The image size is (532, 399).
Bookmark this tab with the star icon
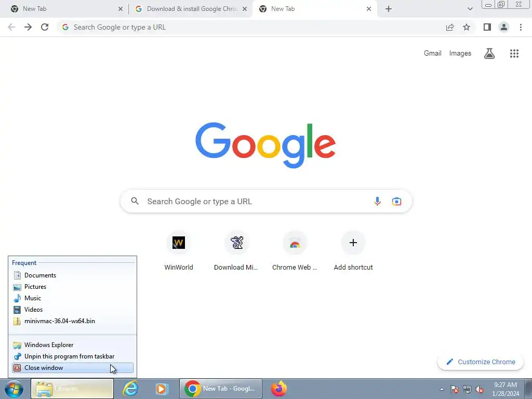pyautogui.click(x=467, y=27)
